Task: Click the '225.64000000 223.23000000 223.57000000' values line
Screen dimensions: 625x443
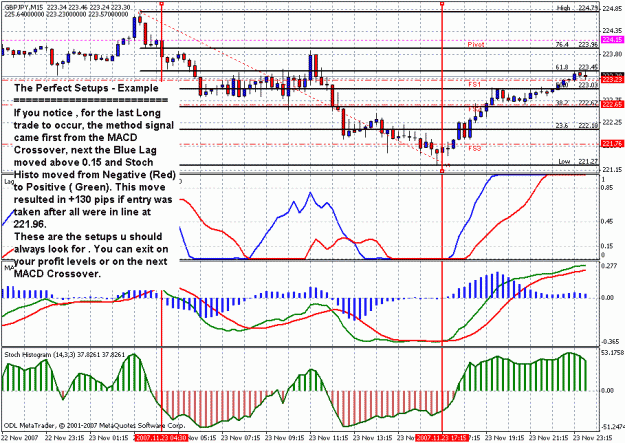Action: click(66, 14)
